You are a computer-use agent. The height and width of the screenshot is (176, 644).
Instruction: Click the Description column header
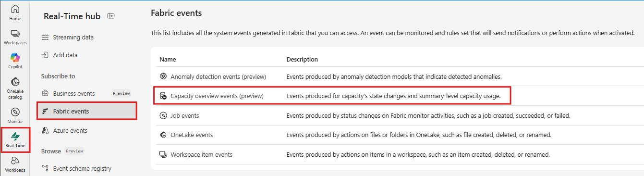coord(302,60)
